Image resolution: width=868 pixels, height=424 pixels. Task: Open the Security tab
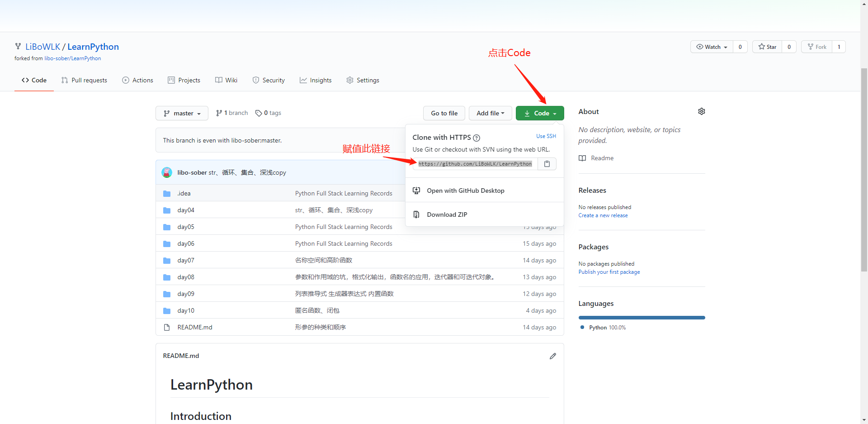click(x=269, y=80)
